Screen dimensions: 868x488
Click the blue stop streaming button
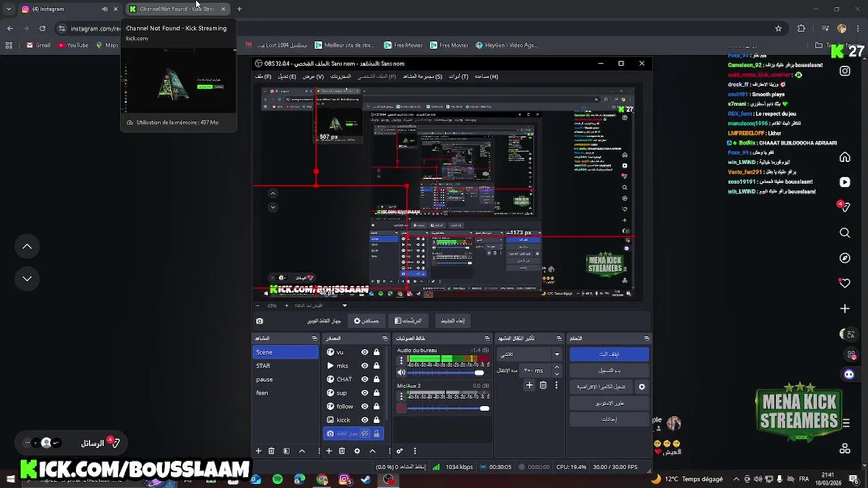[609, 354]
